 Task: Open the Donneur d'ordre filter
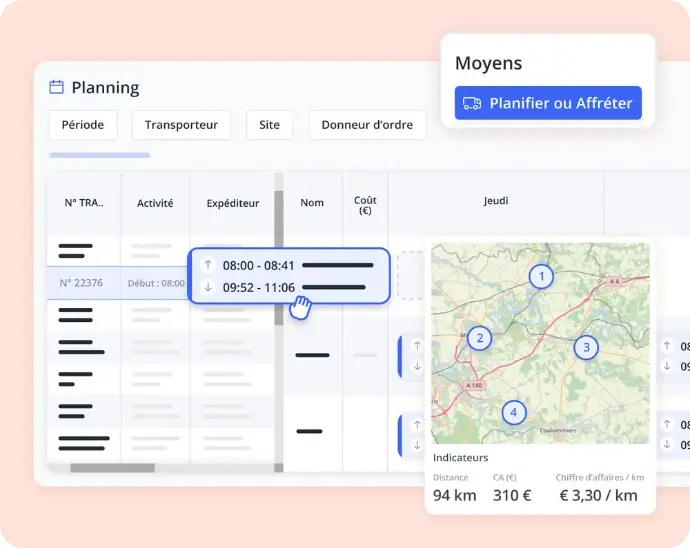(367, 125)
